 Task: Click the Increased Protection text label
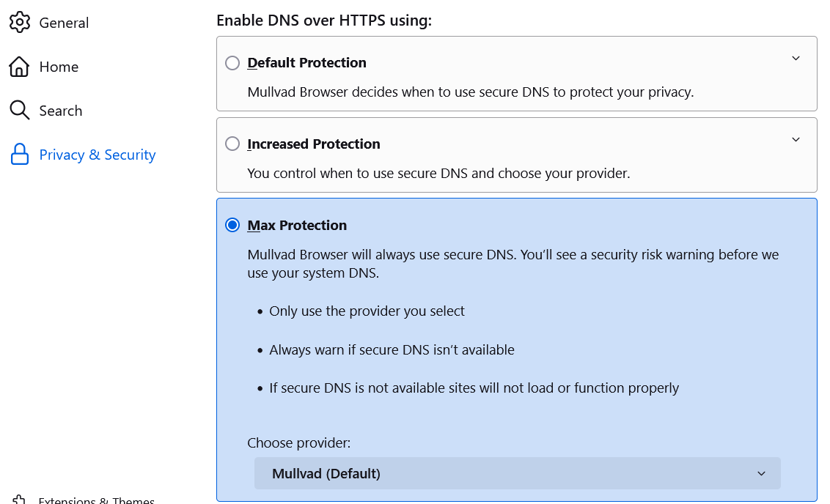pyautogui.click(x=314, y=144)
